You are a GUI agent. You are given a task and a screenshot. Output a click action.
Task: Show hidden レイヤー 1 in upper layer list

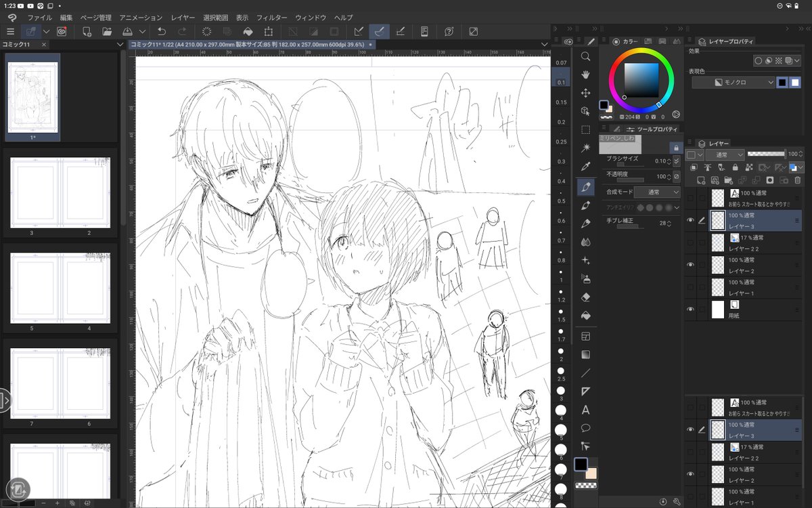point(690,287)
